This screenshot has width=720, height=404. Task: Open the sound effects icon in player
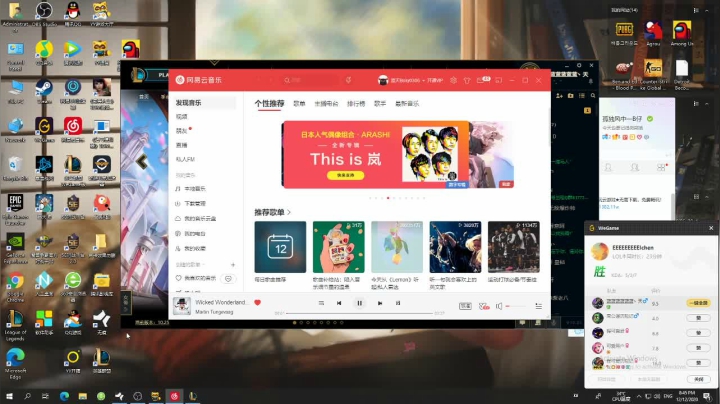coord(484,306)
